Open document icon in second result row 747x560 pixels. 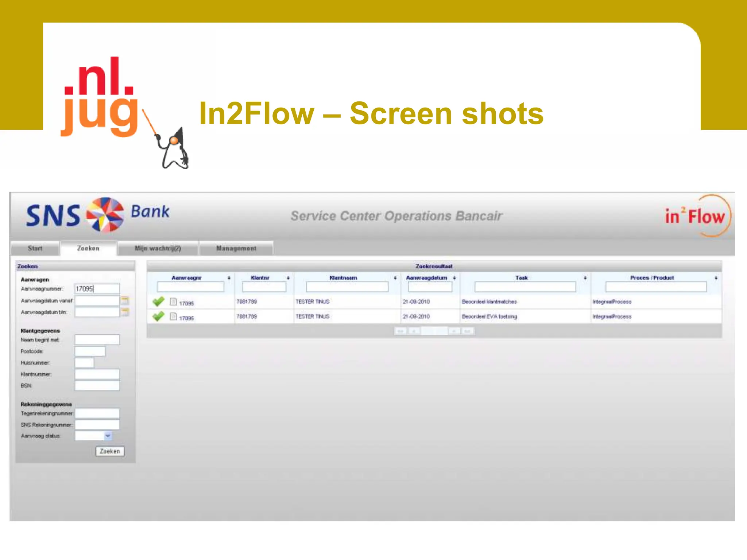point(174,316)
